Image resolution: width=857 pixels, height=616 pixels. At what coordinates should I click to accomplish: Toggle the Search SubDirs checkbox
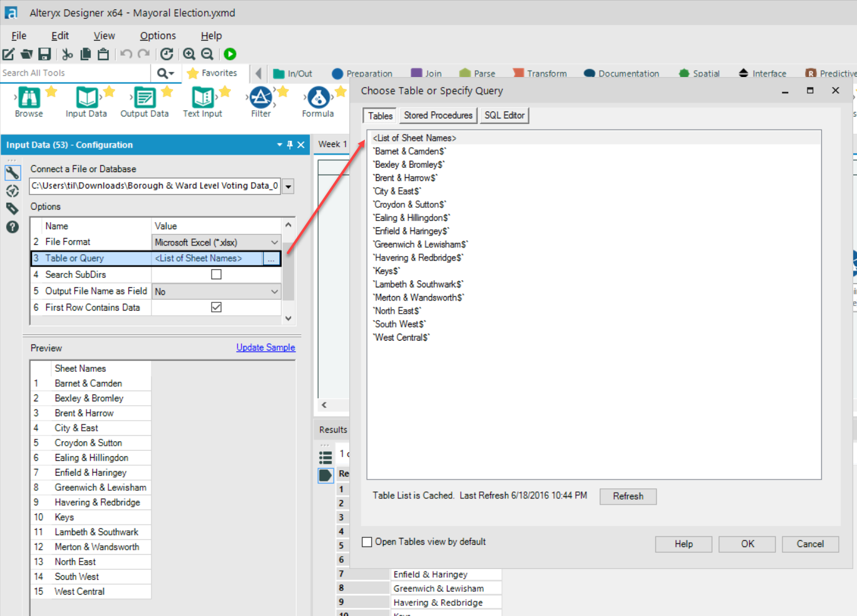click(x=216, y=274)
